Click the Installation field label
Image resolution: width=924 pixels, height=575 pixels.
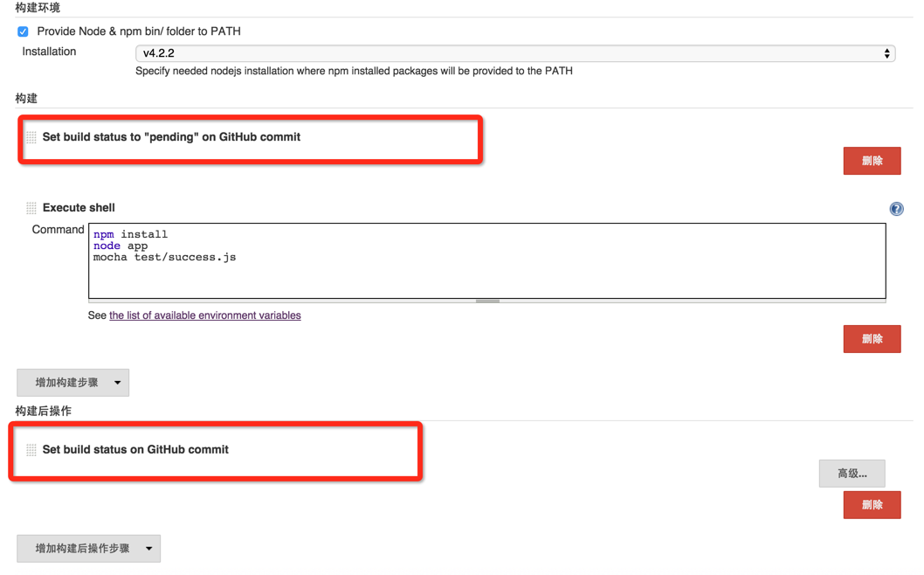[50, 52]
